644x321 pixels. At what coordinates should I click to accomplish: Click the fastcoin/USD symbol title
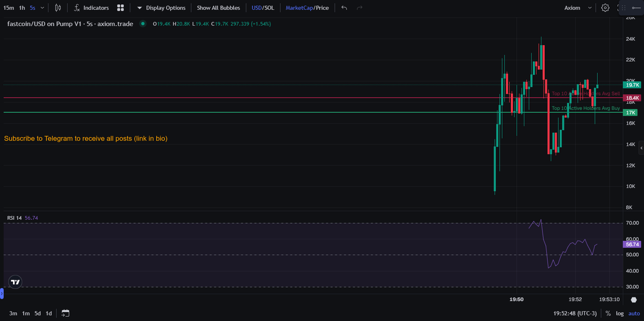[x=70, y=24]
